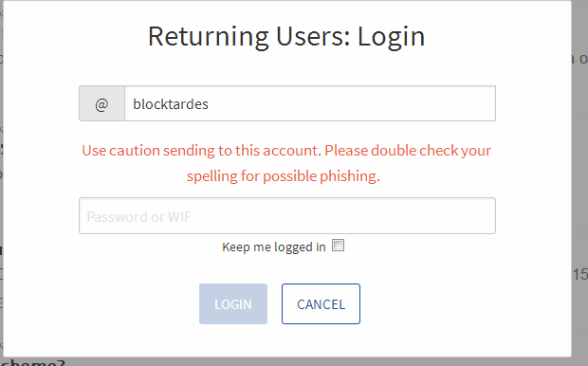Click the Keep me logged in label

[x=274, y=247]
